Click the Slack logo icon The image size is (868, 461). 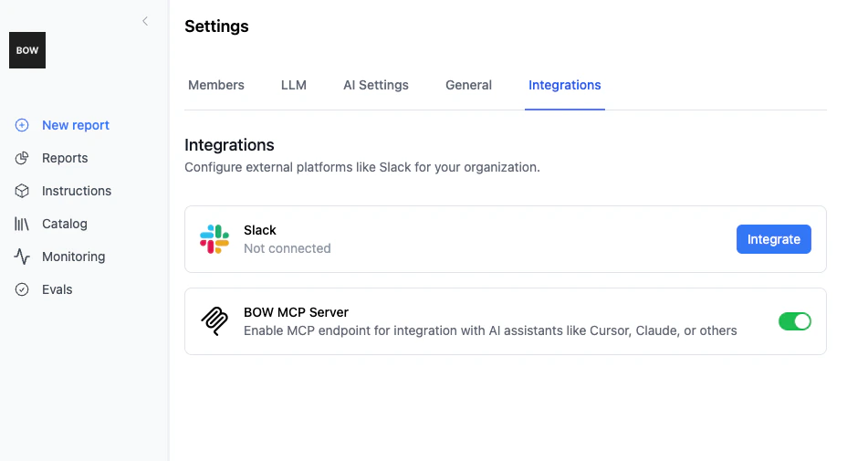pyautogui.click(x=214, y=239)
